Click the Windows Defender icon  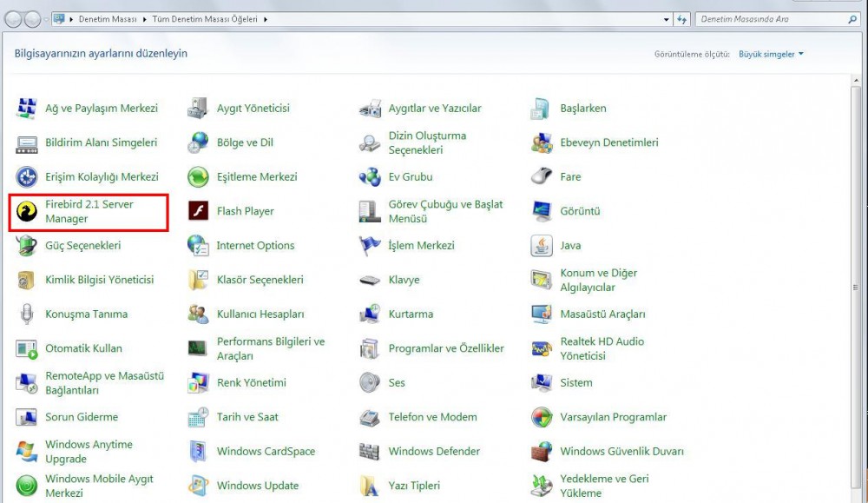(x=369, y=452)
